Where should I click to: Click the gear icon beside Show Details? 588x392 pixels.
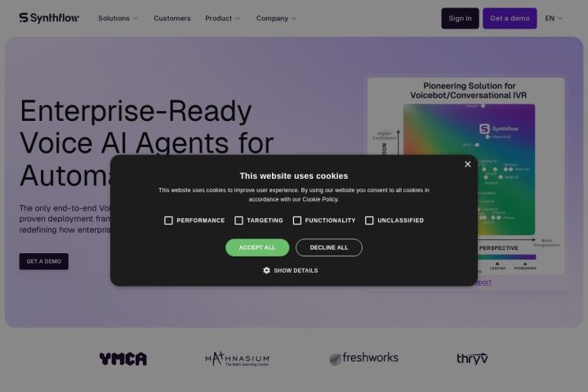(x=266, y=270)
